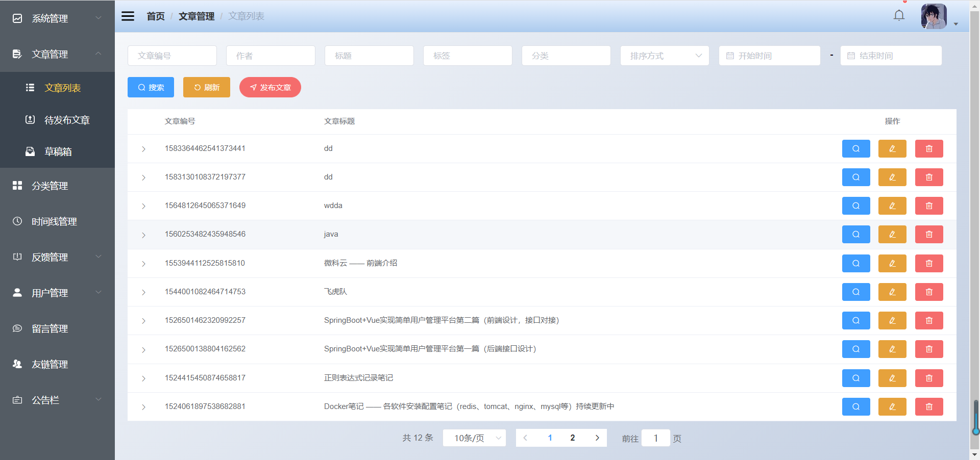Open the 草稿箱 section
980x460 pixels.
58,151
